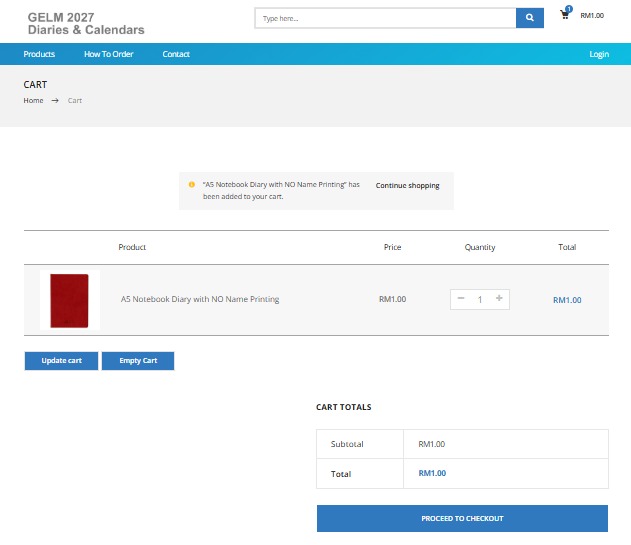Click the Continue shopping link
This screenshot has height=545, width=631.
pyautogui.click(x=407, y=186)
